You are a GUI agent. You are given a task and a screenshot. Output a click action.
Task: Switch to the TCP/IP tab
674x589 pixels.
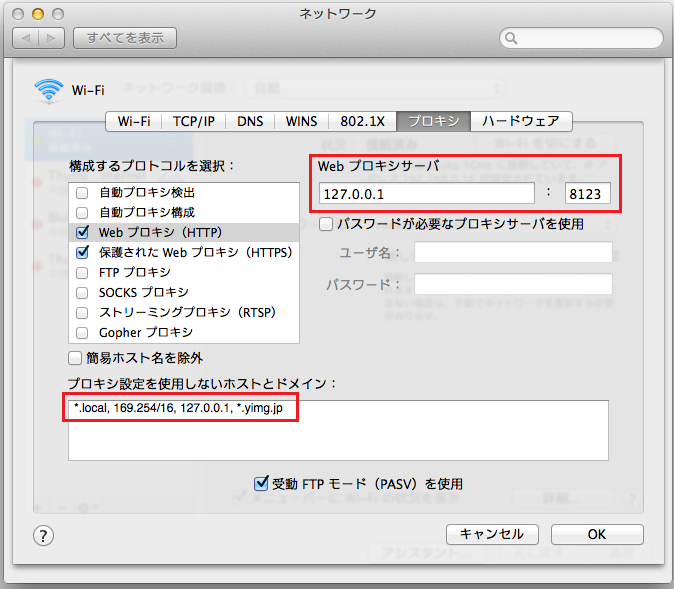[193, 121]
